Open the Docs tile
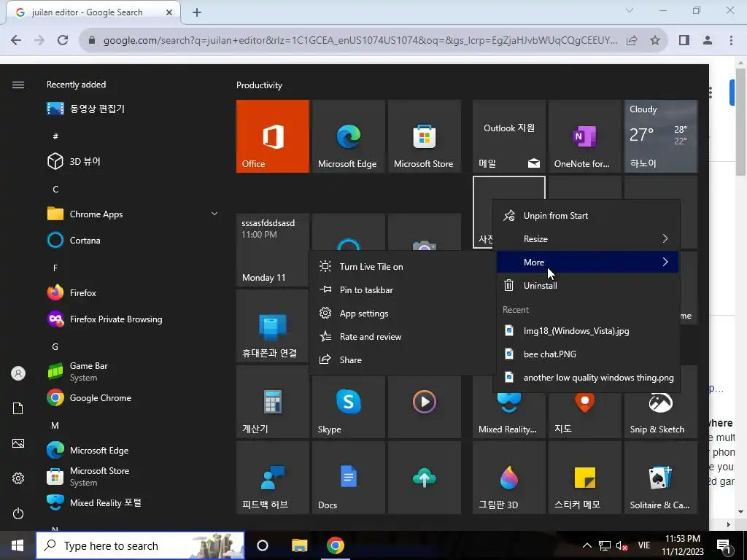Screen dimensions: 747x560 [x=348, y=478]
